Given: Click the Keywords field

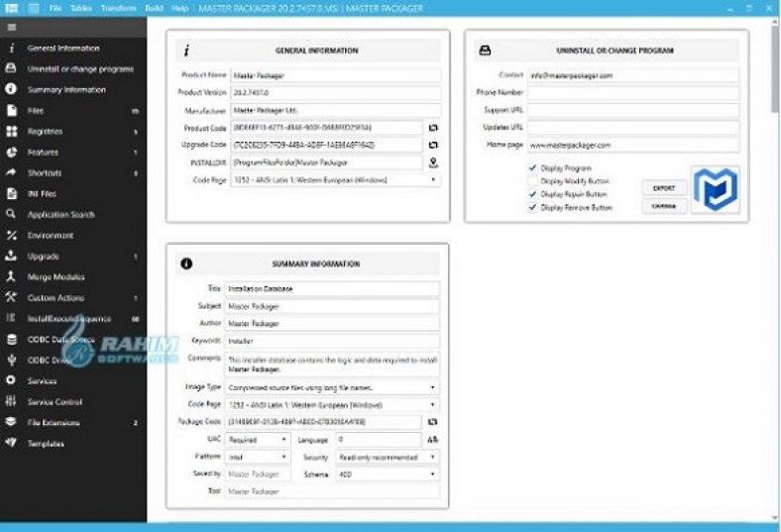Looking at the screenshot, I should [332, 341].
